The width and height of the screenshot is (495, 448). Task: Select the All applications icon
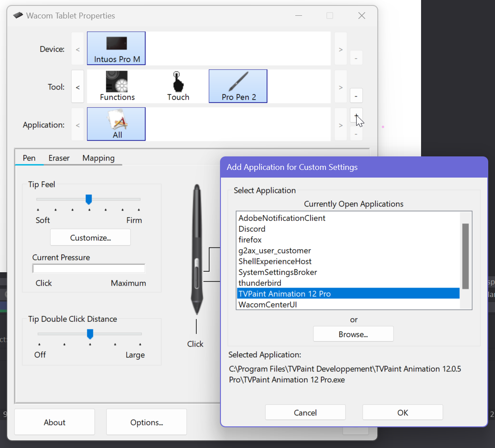pyautogui.click(x=116, y=124)
